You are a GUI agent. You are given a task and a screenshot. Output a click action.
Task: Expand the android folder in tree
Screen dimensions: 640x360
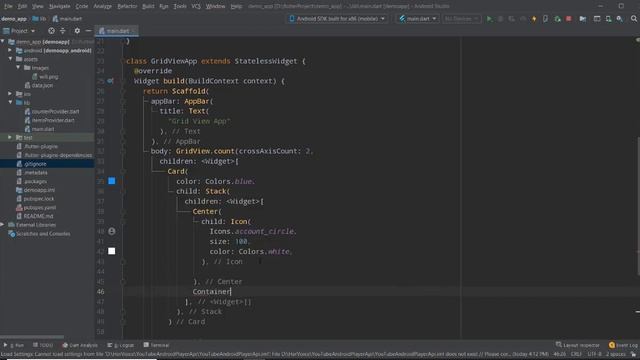[x=10, y=50]
